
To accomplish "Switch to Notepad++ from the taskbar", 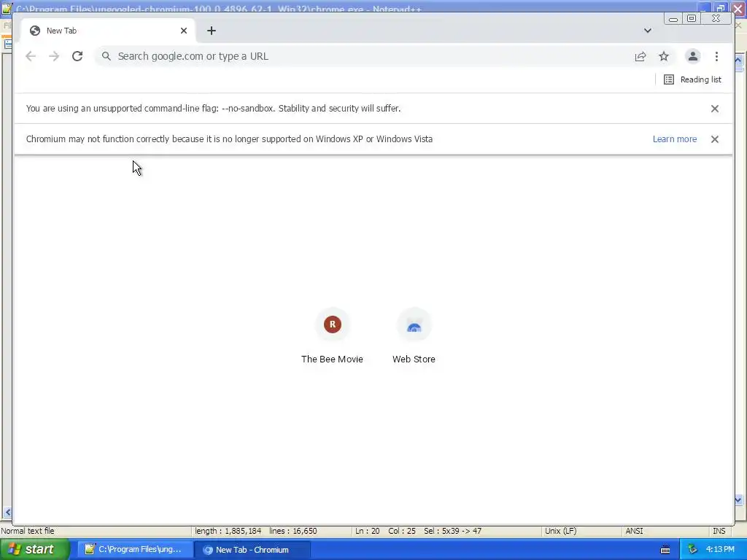I will [x=134, y=549].
